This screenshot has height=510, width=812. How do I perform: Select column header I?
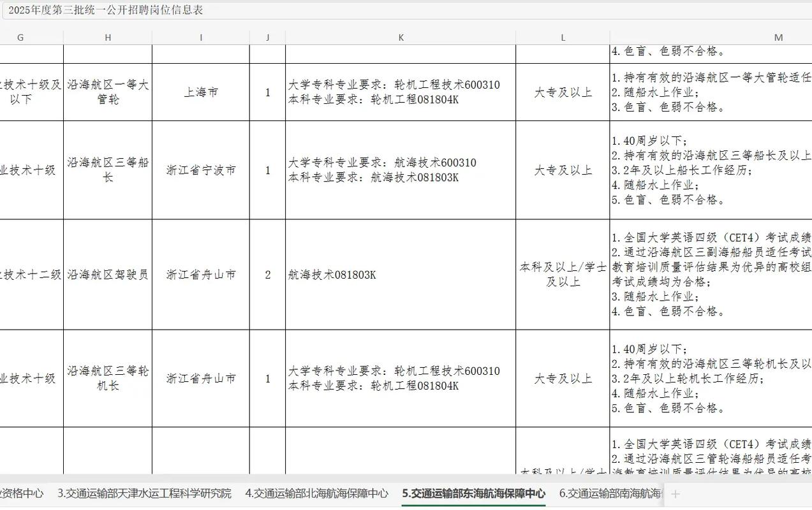200,36
